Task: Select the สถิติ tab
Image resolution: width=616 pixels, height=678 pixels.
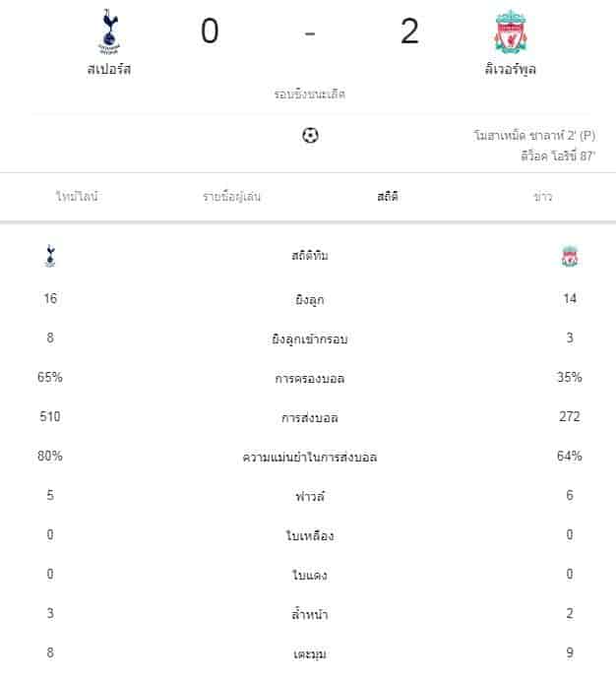Action: point(387,196)
